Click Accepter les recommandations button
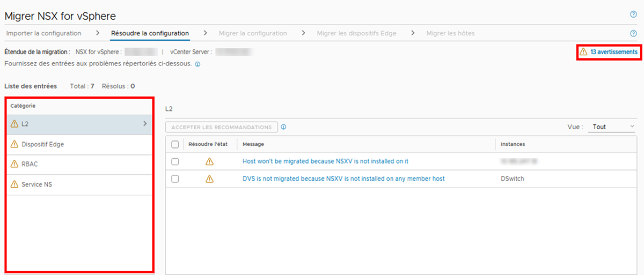This screenshot has height=275, width=644. (221, 127)
